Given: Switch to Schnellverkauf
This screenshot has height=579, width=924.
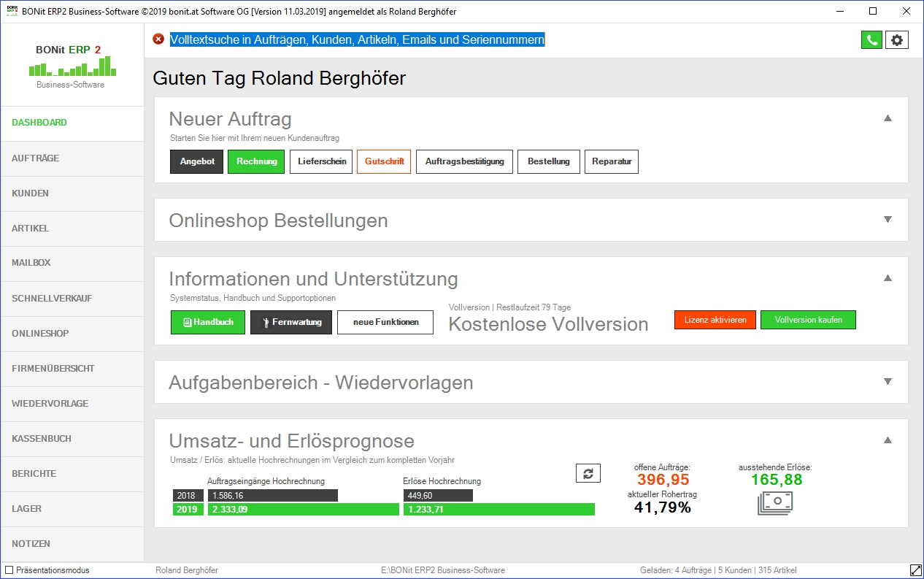Looking at the screenshot, I should click(72, 299).
